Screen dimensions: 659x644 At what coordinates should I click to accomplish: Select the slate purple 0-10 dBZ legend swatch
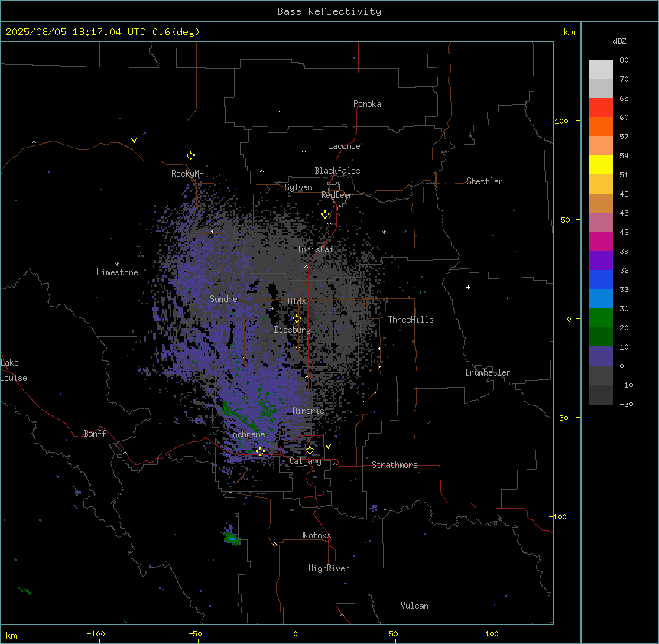pos(601,356)
